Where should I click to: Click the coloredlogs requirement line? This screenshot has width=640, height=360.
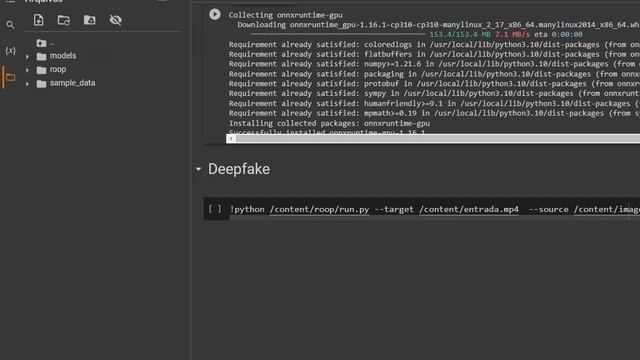[434, 44]
